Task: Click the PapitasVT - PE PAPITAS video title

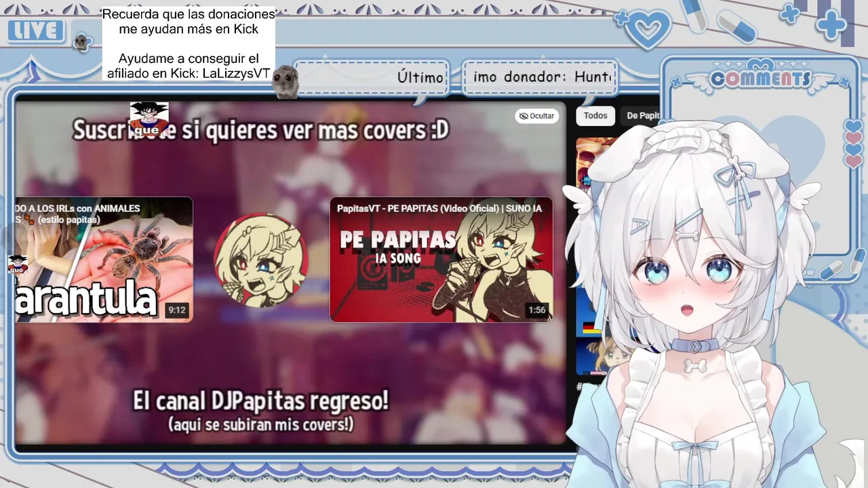Action: pyautogui.click(x=439, y=208)
